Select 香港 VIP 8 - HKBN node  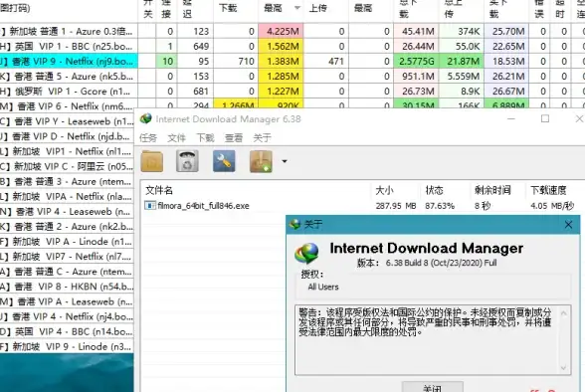[x=67, y=287]
